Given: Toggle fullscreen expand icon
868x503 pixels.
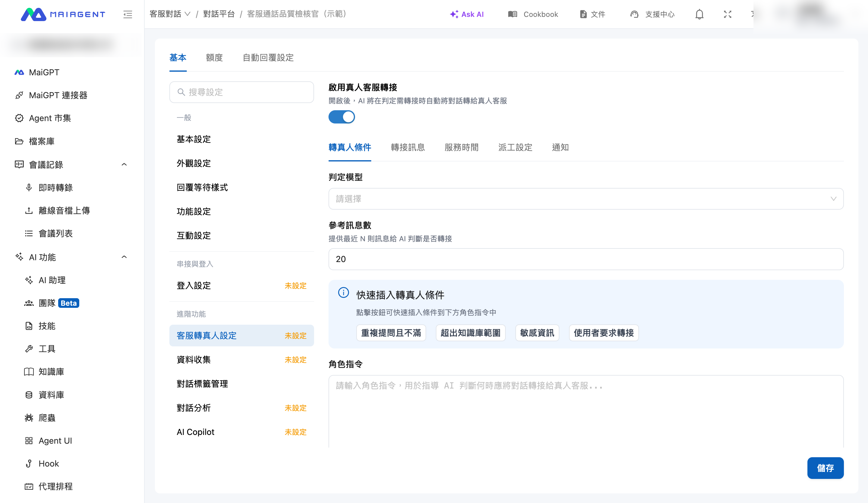Looking at the screenshot, I should click(x=728, y=14).
